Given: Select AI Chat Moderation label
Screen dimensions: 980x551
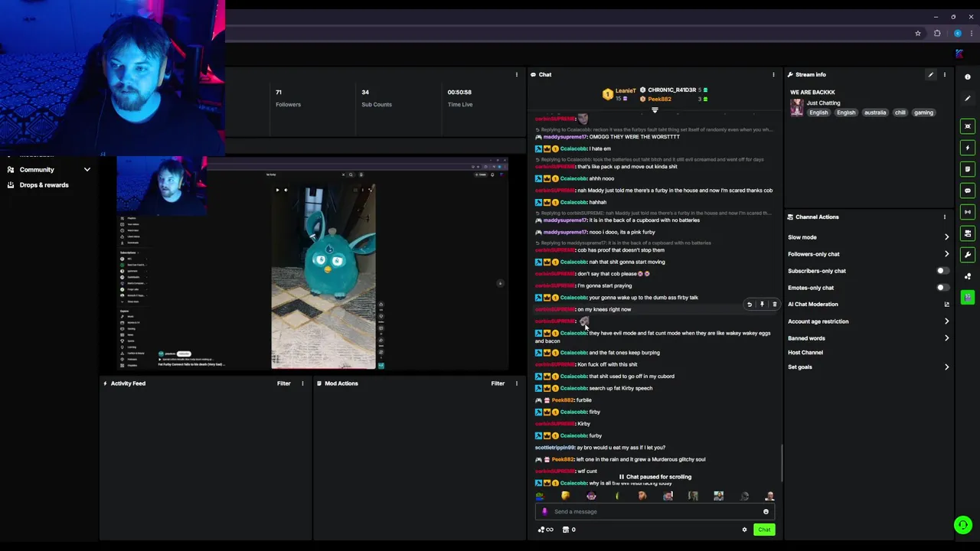Looking at the screenshot, I should tap(813, 305).
